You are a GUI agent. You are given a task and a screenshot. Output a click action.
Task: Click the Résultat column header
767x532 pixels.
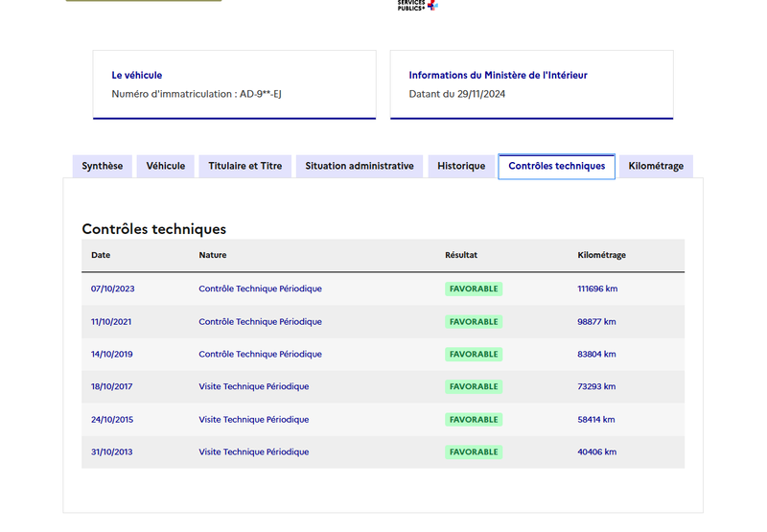point(461,255)
